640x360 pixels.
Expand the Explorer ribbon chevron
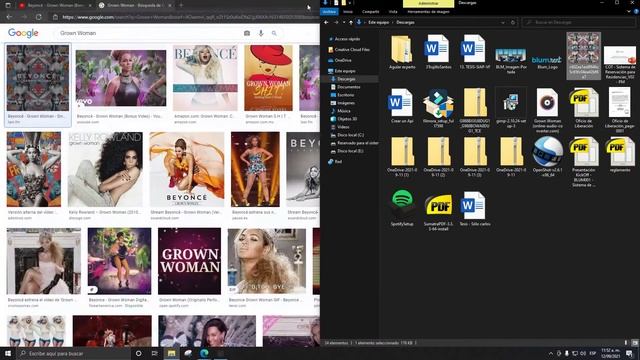pyautogui.click(x=629, y=12)
